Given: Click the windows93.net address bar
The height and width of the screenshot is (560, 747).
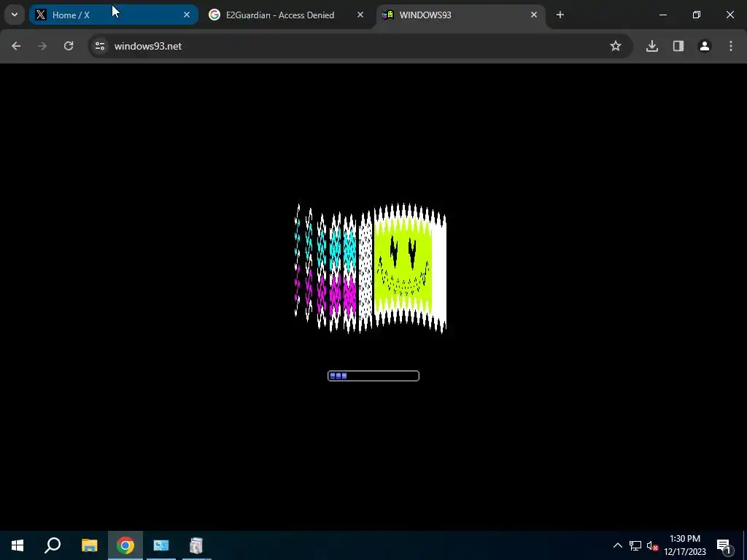Looking at the screenshot, I should pos(360,46).
